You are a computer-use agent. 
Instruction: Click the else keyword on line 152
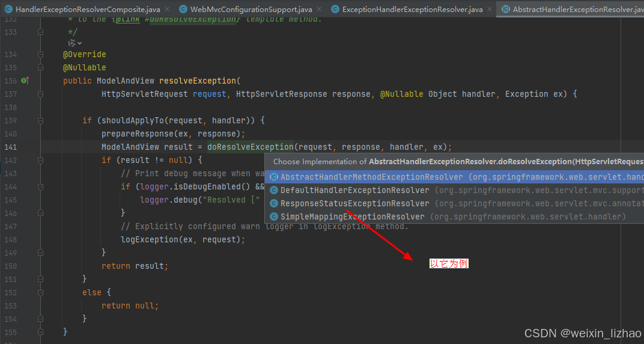pyautogui.click(x=91, y=292)
